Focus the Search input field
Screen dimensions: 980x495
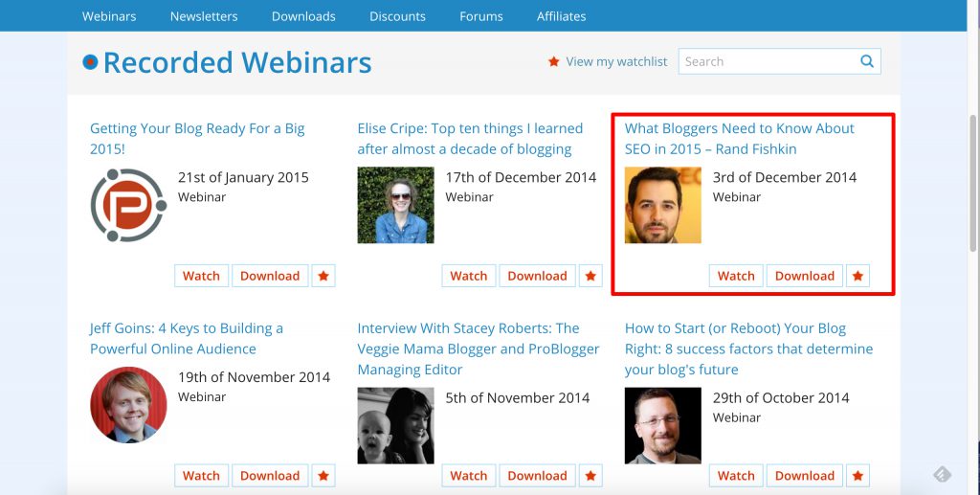tap(768, 61)
